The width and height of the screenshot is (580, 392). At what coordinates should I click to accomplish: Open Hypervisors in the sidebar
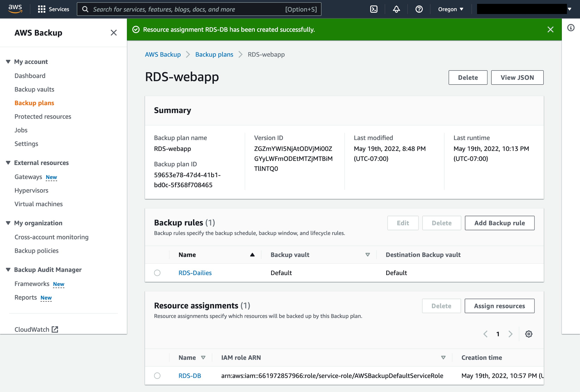pos(31,190)
